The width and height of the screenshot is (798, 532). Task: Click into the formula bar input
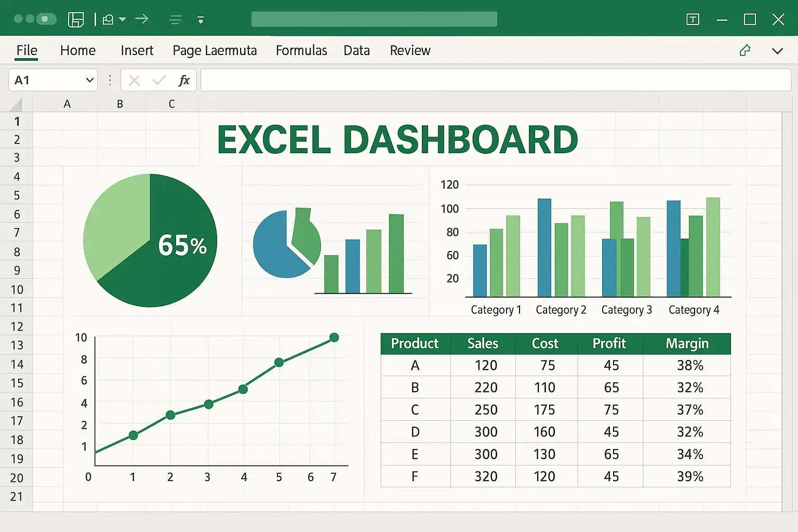click(x=496, y=80)
